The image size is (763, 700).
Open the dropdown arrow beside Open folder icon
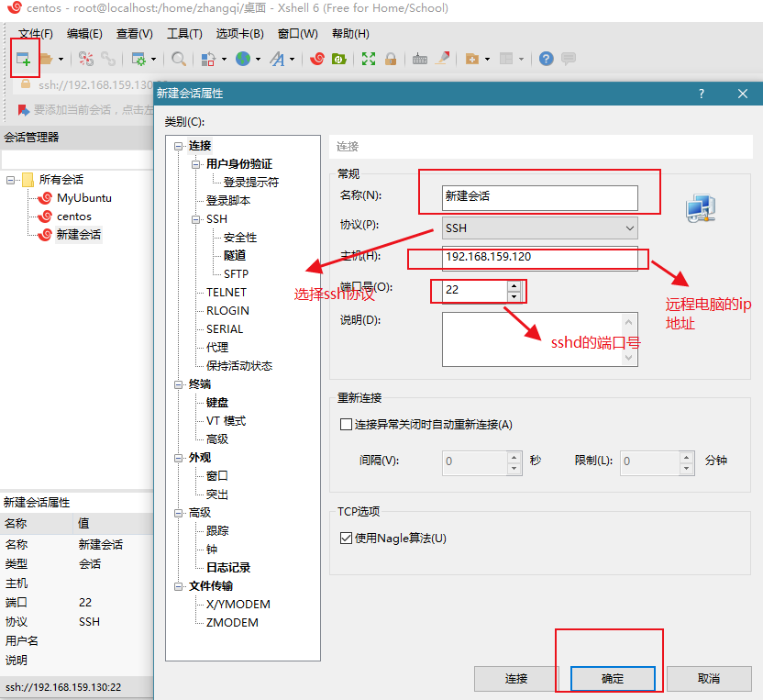(x=61, y=59)
